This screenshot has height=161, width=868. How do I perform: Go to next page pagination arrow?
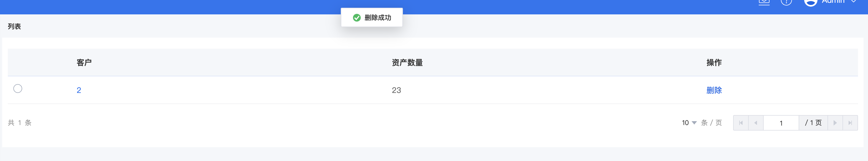click(x=835, y=123)
